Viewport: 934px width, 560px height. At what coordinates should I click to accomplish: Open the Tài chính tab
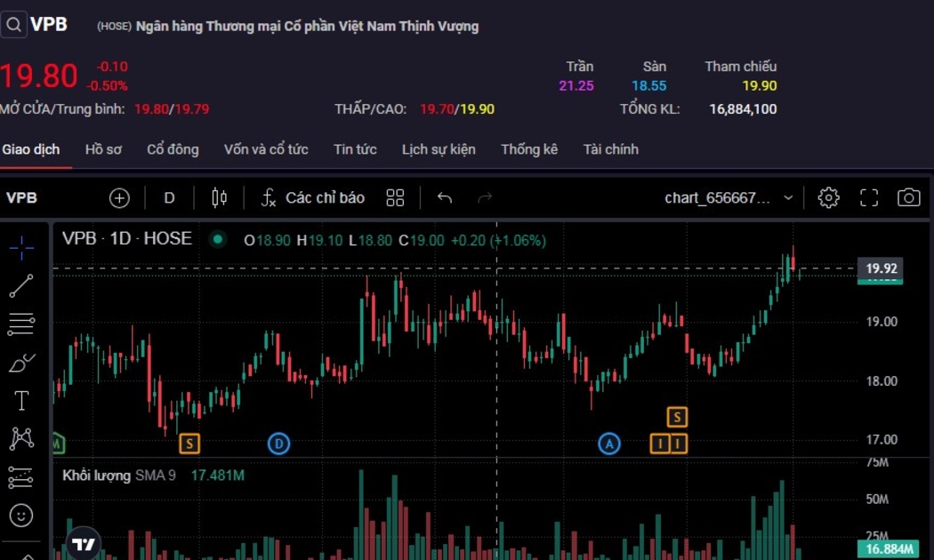point(610,149)
